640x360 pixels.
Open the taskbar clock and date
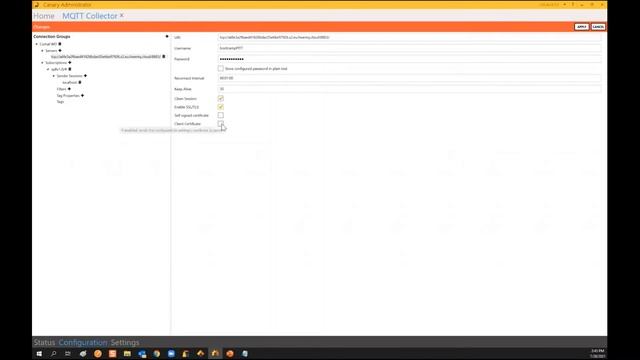point(597,353)
